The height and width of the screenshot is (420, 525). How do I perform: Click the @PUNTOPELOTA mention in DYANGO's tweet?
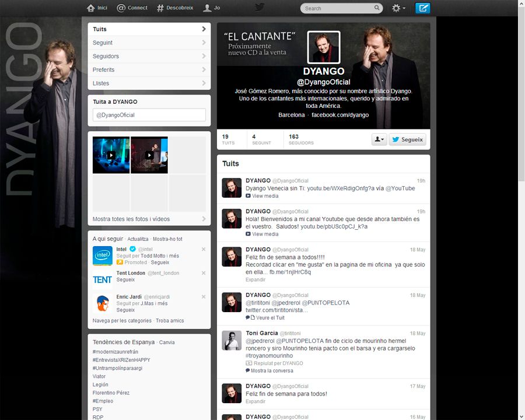pos(325,303)
